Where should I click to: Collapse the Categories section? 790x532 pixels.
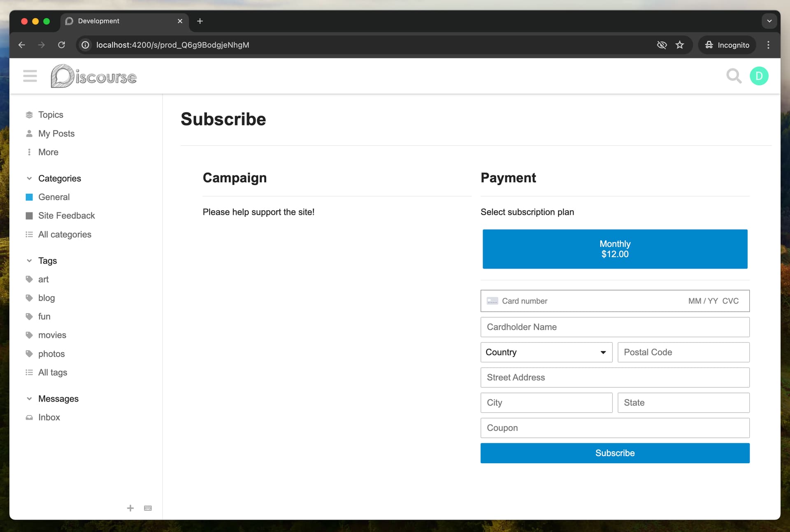click(x=29, y=179)
